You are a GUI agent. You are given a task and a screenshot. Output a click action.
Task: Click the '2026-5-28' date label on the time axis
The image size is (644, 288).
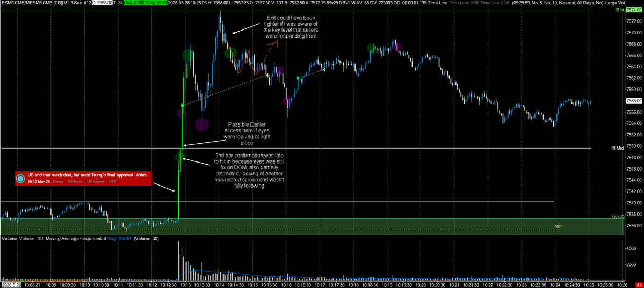tap(10, 284)
